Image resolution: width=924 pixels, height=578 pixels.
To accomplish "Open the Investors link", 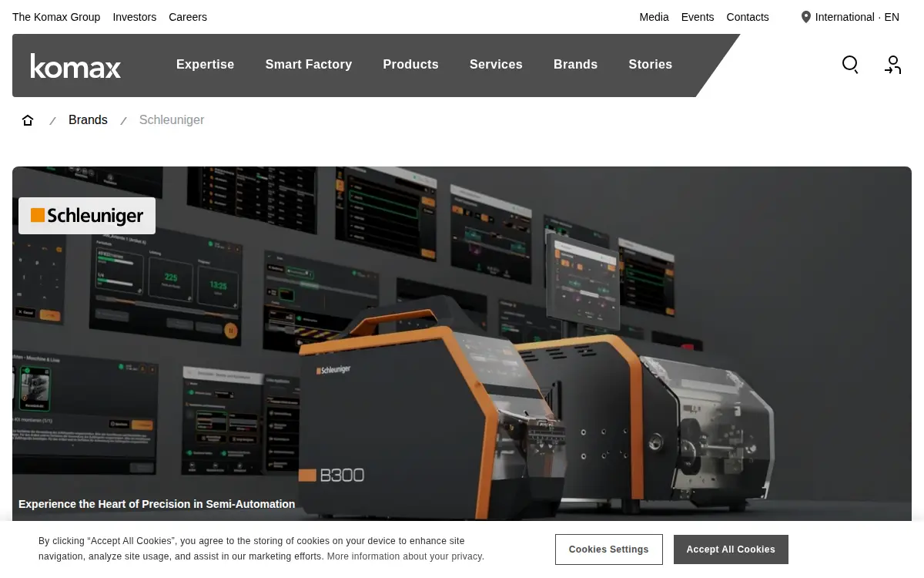I will (134, 17).
